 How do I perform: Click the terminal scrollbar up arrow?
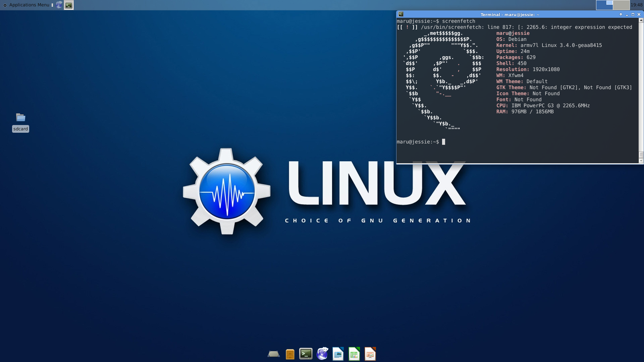point(641,20)
